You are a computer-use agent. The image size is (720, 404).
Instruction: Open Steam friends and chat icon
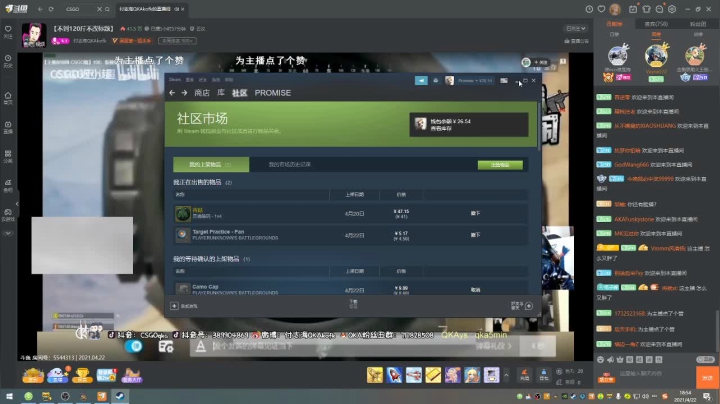(x=529, y=306)
